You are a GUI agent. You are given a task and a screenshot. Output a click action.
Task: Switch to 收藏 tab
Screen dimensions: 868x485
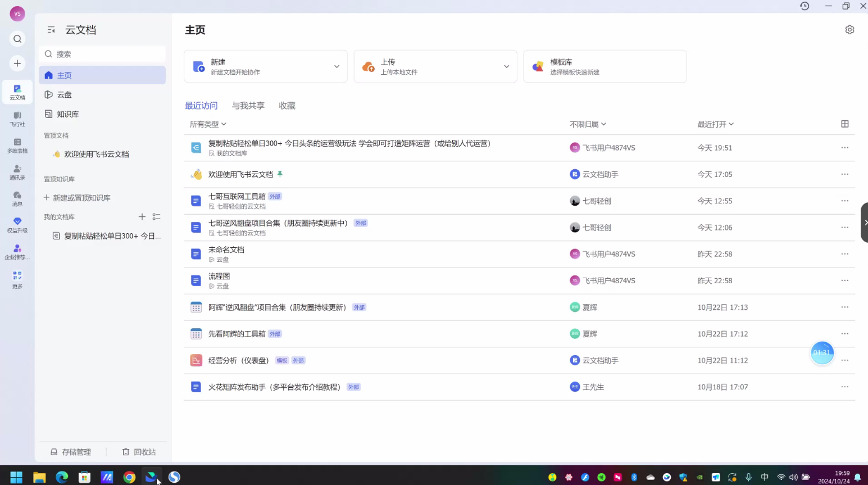coord(287,106)
